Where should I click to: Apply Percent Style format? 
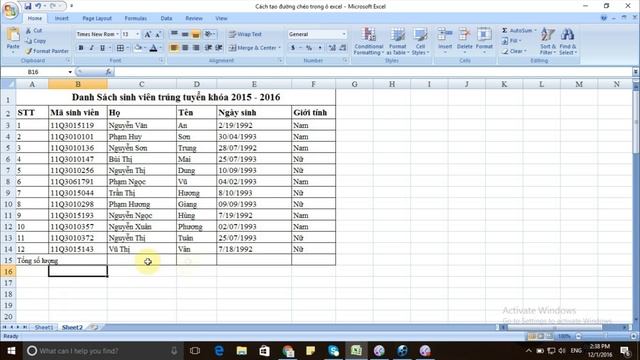tap(309, 48)
